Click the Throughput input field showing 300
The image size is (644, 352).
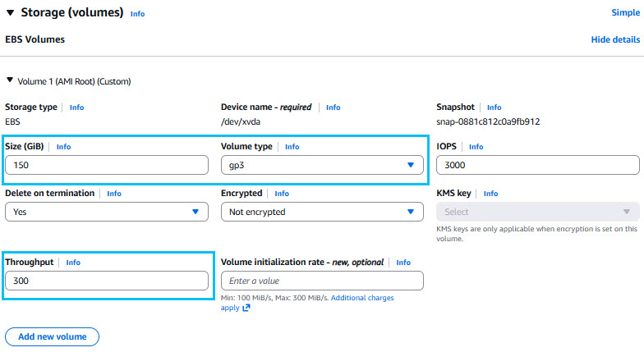point(107,281)
